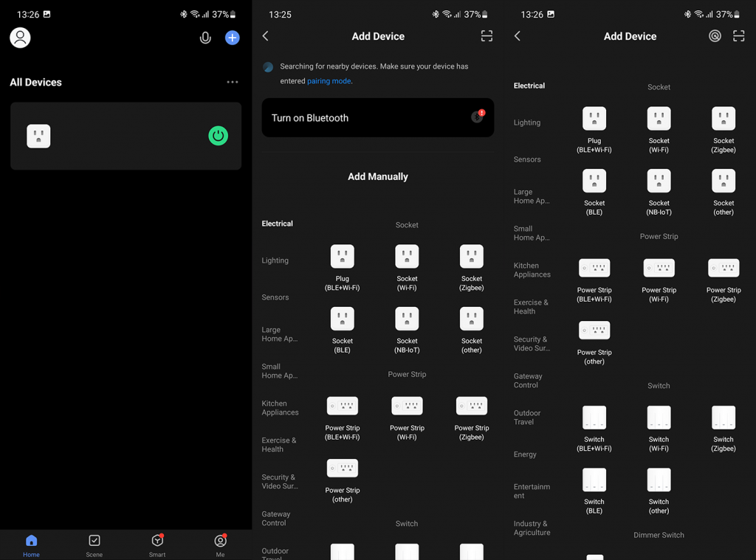Select Security & Video Sur... in right screen
The image size is (756, 560).
[532, 344]
